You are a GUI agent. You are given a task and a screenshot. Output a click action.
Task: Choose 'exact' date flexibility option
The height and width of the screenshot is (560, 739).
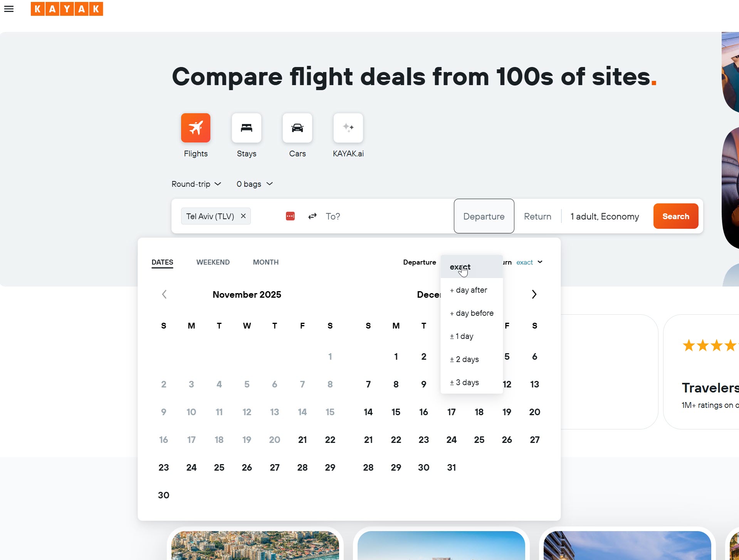472,267
